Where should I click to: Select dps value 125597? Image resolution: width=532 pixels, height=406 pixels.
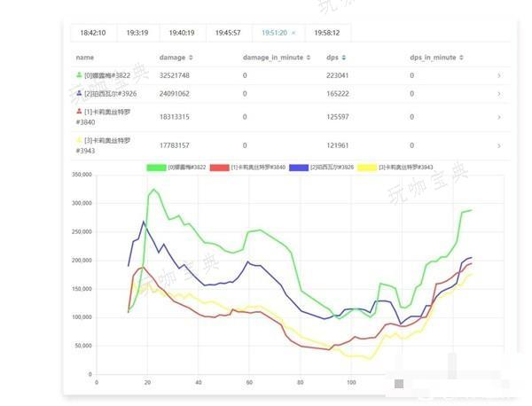coord(338,117)
